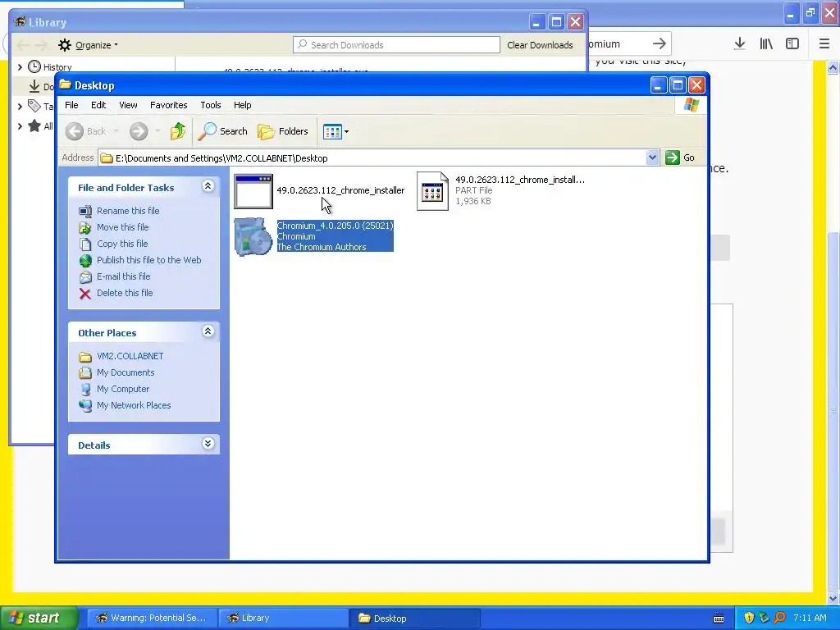Screen dimensions: 840x630
Task: Open My Documents link
Action: pos(126,373)
